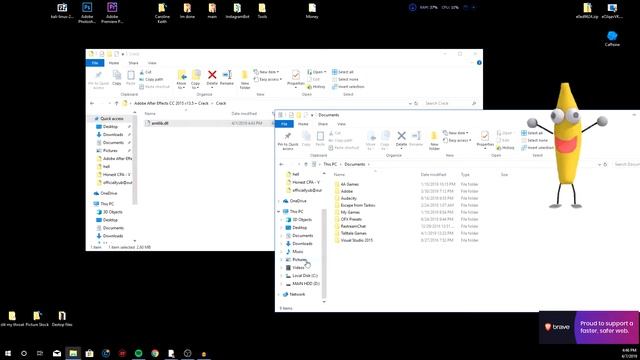Expand Network in Documents navigation pane
640x360 pixels.
279,294
